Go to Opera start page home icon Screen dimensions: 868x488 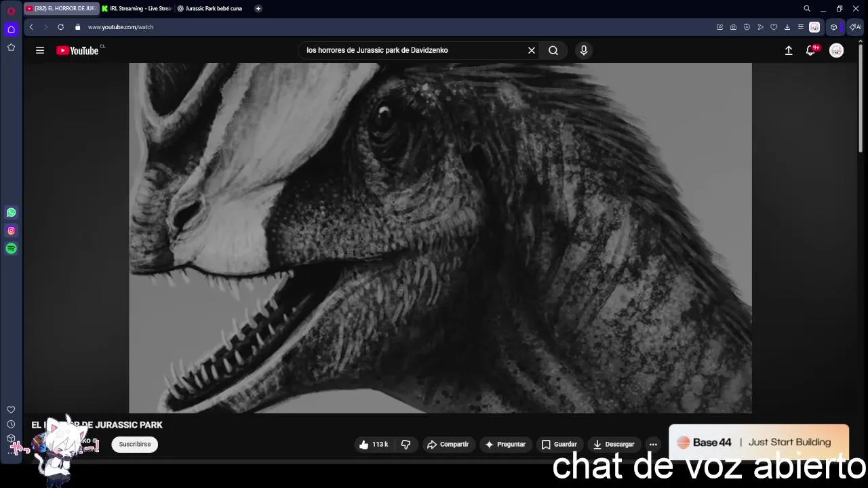tap(11, 29)
